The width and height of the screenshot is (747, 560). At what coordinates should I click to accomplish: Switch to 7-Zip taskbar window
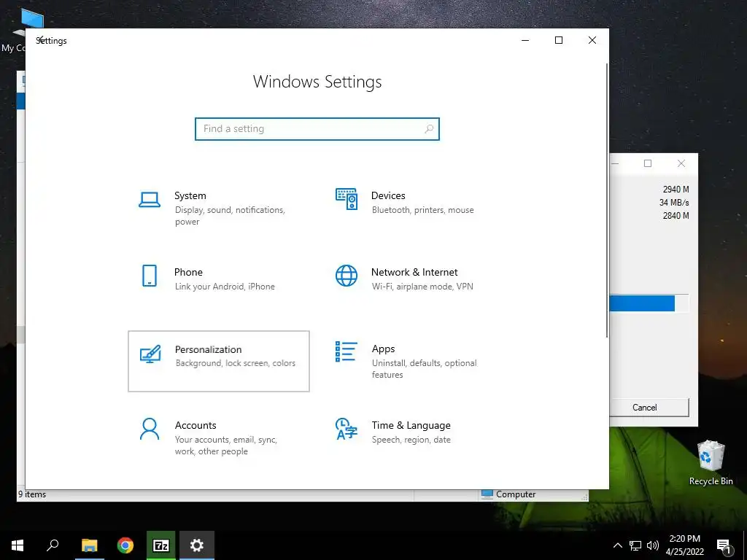(x=161, y=545)
